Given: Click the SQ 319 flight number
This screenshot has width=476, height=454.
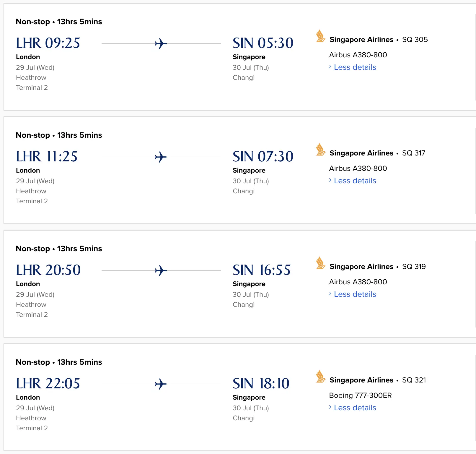Looking at the screenshot, I should (x=414, y=267).
